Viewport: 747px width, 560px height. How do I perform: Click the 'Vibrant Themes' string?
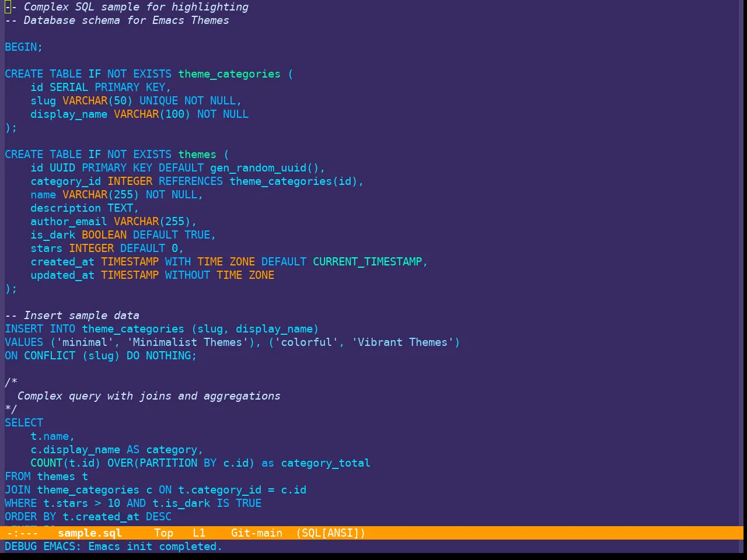(403, 342)
